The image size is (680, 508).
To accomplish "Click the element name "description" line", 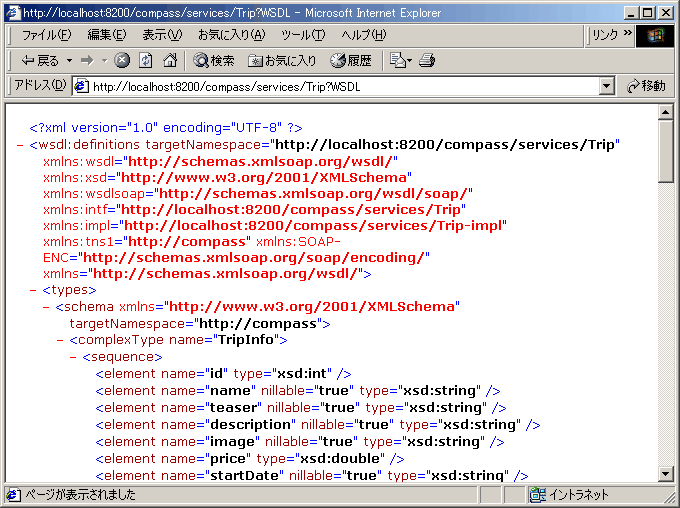I will pos(318,425).
